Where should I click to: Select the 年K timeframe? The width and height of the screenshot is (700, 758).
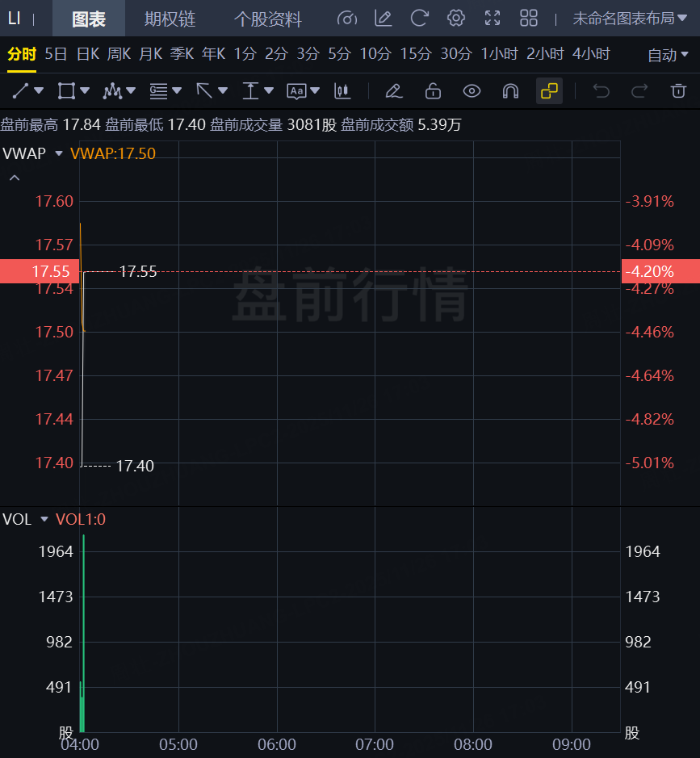(213, 53)
